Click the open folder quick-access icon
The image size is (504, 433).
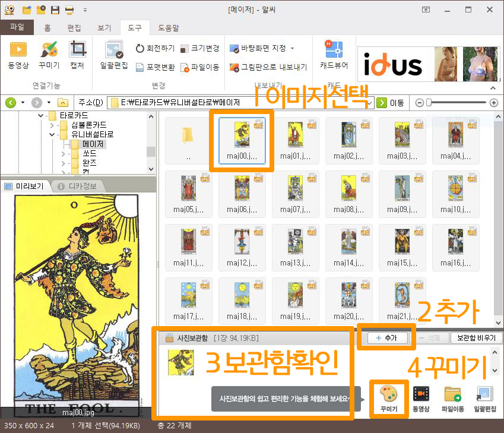tap(27, 10)
